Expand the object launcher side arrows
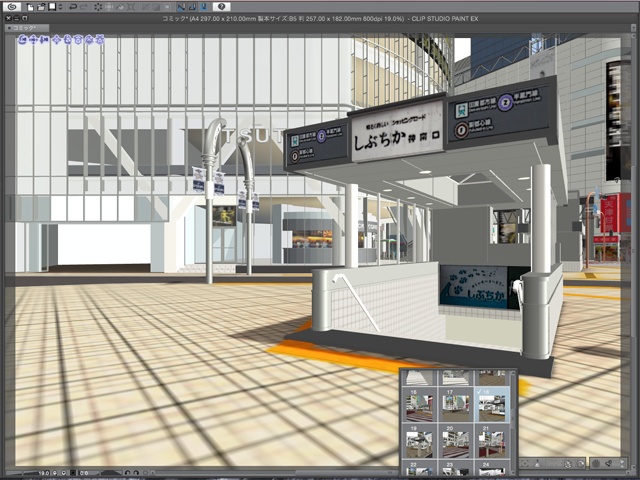The height and width of the screenshot is (480, 640). (x=622, y=463)
